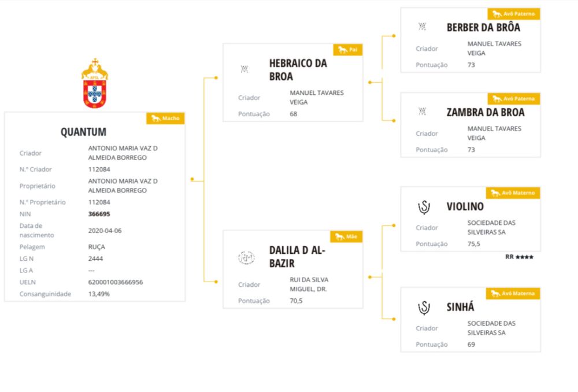
Task: Click the Avô Materno badge
Action: [x=513, y=193]
